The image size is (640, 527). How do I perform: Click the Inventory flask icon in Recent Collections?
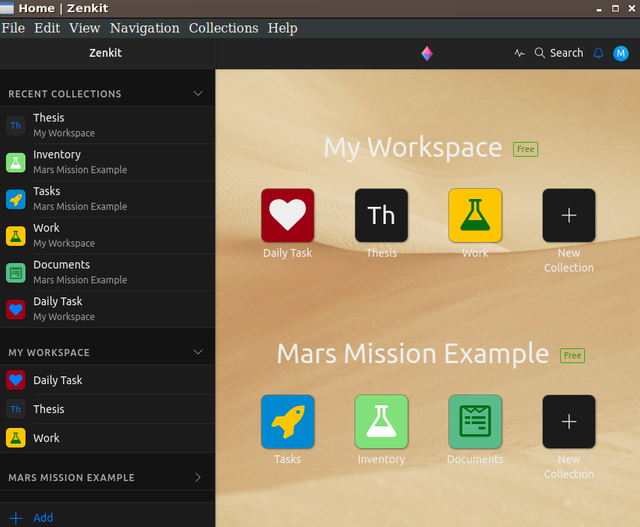click(x=16, y=162)
